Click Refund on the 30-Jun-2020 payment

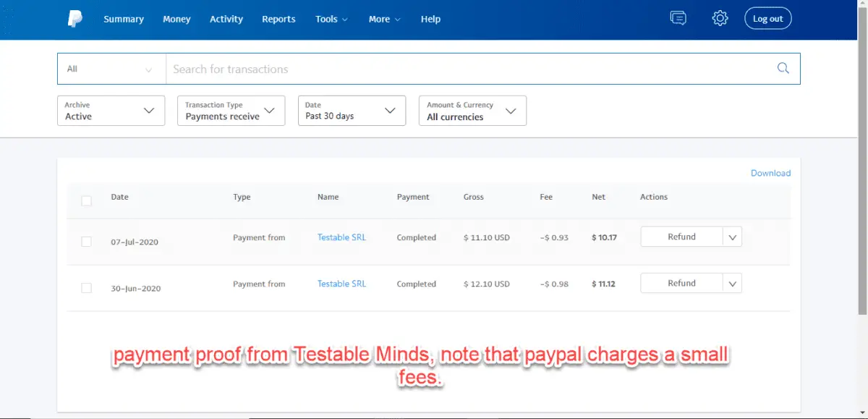point(681,282)
